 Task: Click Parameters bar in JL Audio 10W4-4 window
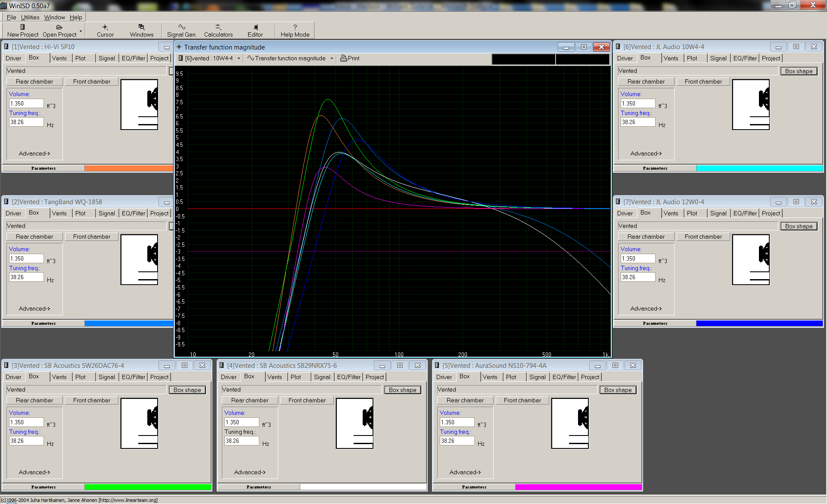click(x=655, y=168)
